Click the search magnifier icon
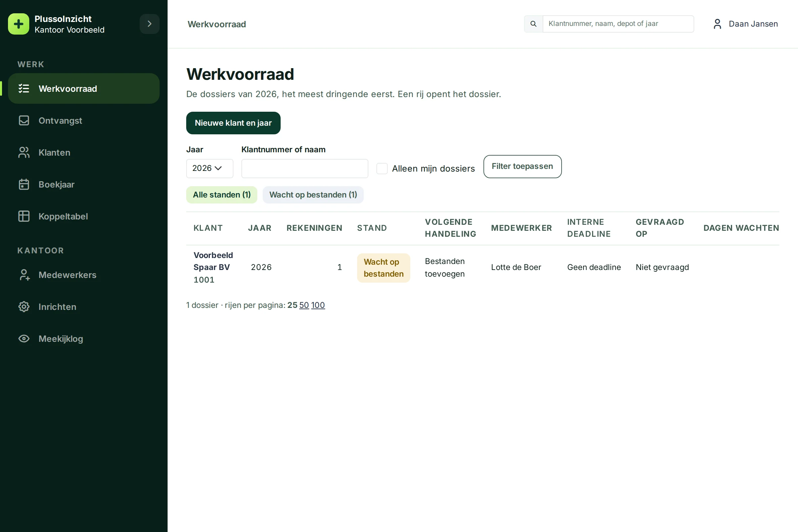The width and height of the screenshot is (798, 532). click(533, 24)
